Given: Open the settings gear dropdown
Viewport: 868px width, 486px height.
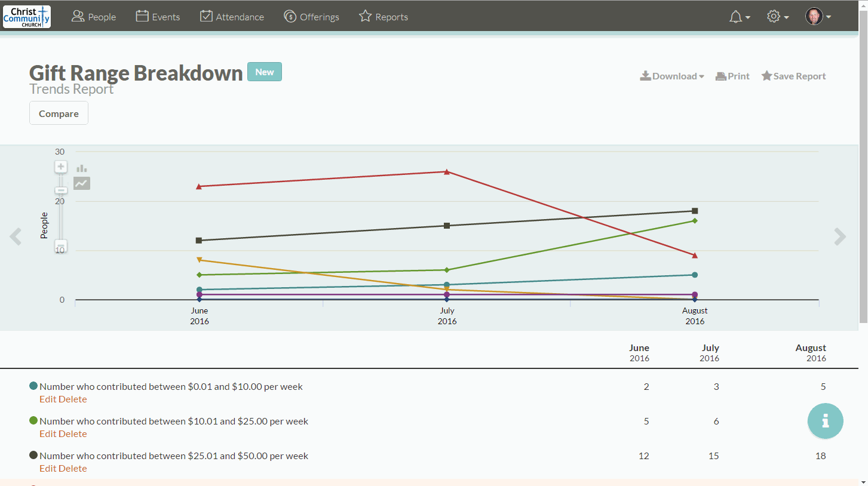Looking at the screenshot, I should [x=778, y=17].
